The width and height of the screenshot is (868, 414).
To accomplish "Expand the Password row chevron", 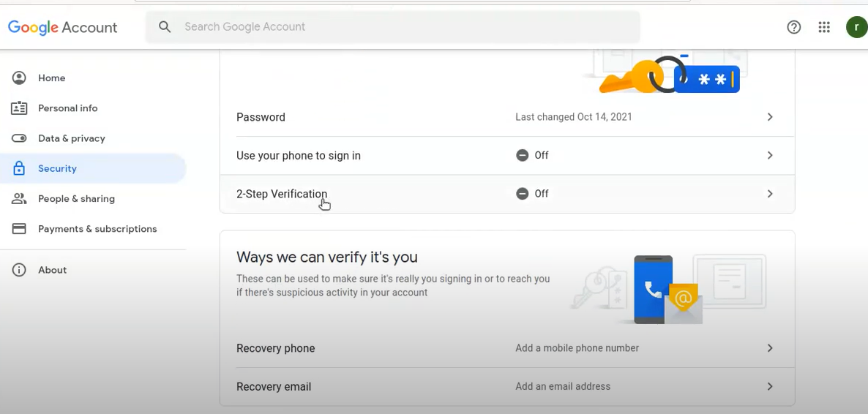I will click(x=770, y=117).
